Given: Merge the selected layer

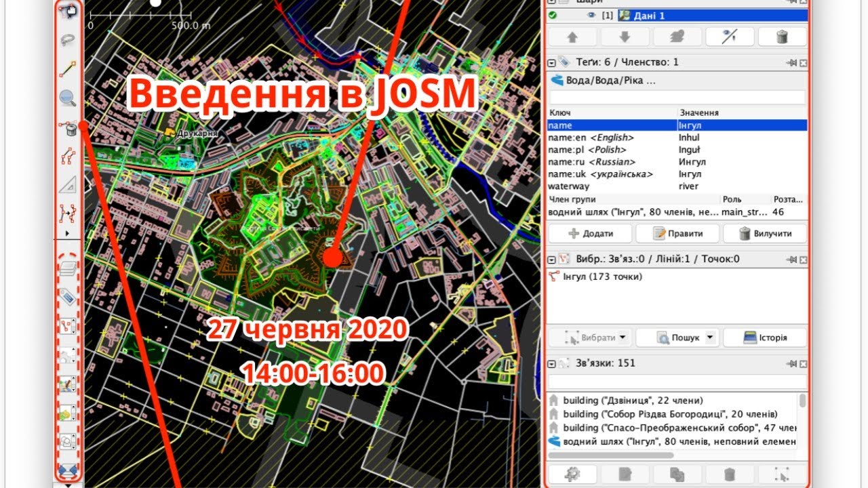Looking at the screenshot, I should [677, 37].
